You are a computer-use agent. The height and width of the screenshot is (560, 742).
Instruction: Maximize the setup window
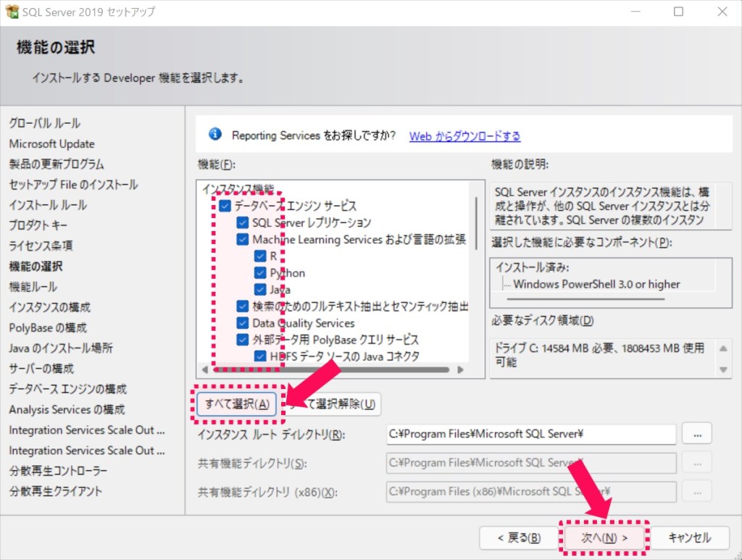pyautogui.click(x=678, y=12)
